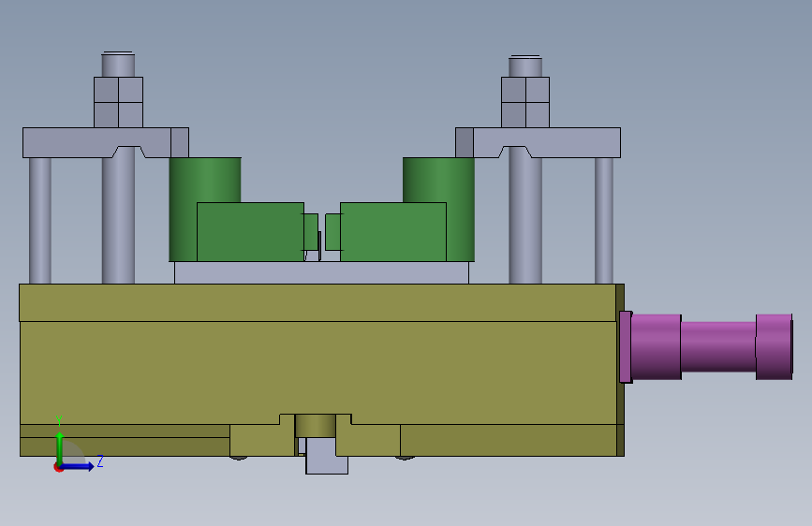This screenshot has height=526, width=812.
Task: Pick the olive foot right of the bottom slot
Action: pyautogui.click(x=368, y=440)
